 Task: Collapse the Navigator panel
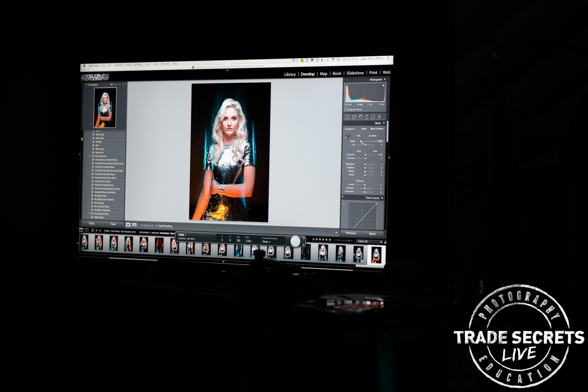tap(86, 85)
